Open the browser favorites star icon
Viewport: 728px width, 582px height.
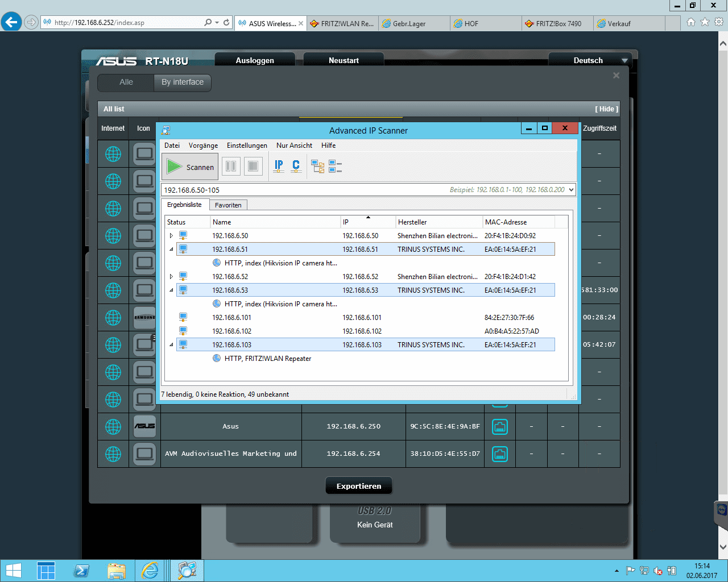pos(705,22)
